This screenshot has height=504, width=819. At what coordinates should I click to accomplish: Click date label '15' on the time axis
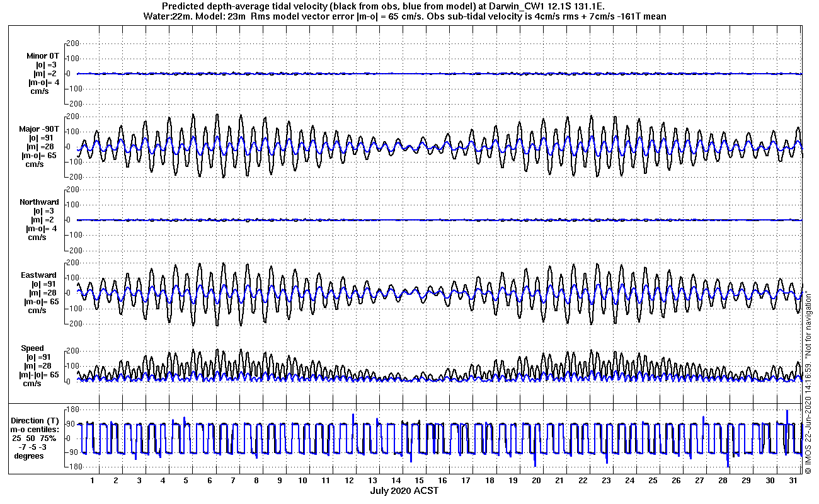(420, 480)
